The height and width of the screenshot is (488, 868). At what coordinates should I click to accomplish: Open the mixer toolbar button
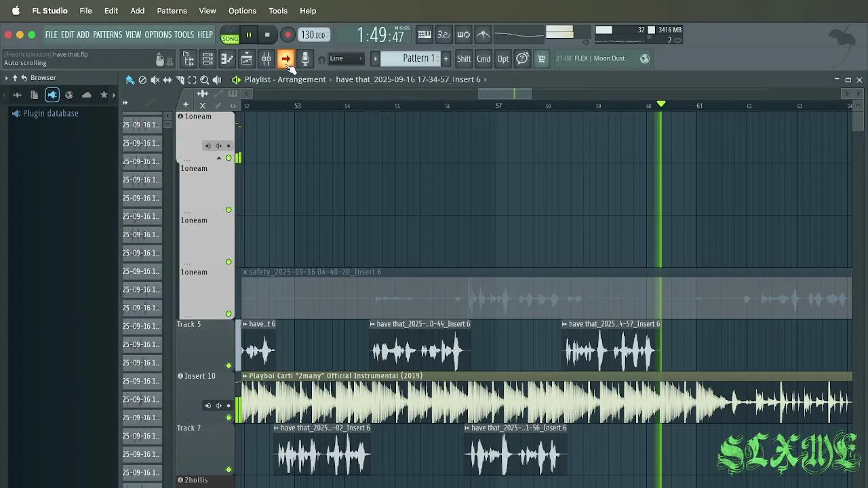tap(267, 59)
